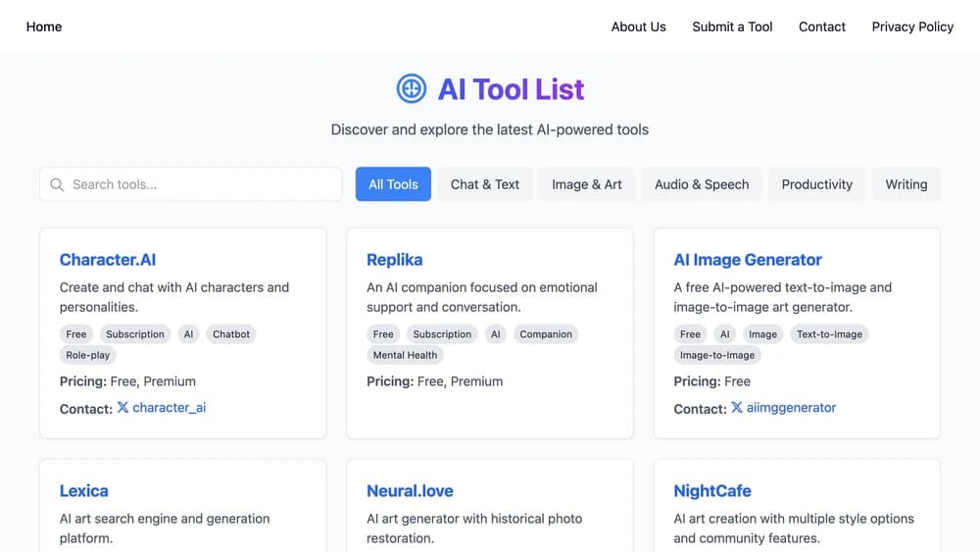Image resolution: width=980 pixels, height=552 pixels.
Task: Click Image-to-Image tag on AI Image Generator
Action: pyautogui.click(x=717, y=355)
